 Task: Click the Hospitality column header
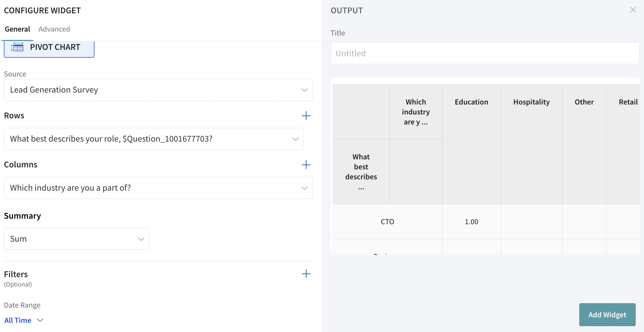coord(531,102)
